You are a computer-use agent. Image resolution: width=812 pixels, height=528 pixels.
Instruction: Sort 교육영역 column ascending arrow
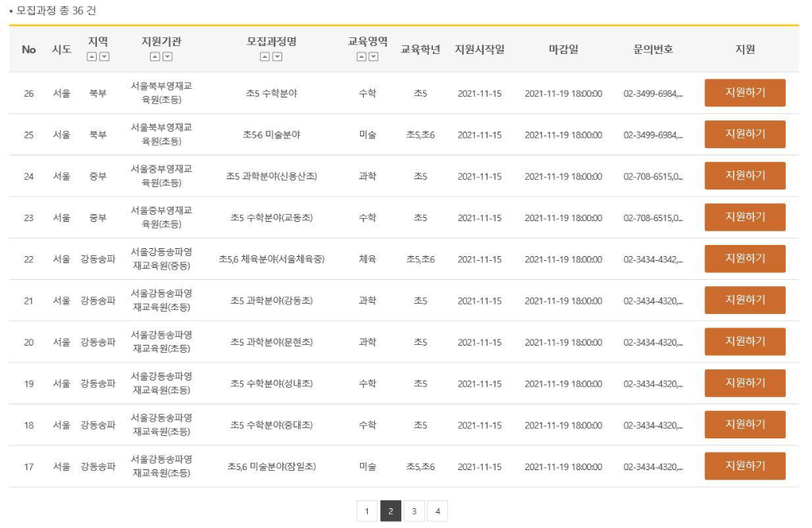tap(362, 57)
